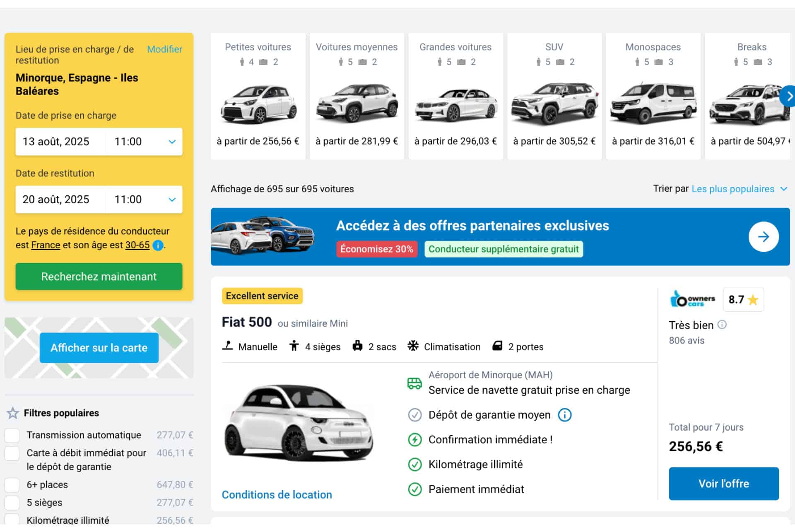795x532 pixels.
Task: Click the car door icon beside 2 portes
Action: coord(497,346)
